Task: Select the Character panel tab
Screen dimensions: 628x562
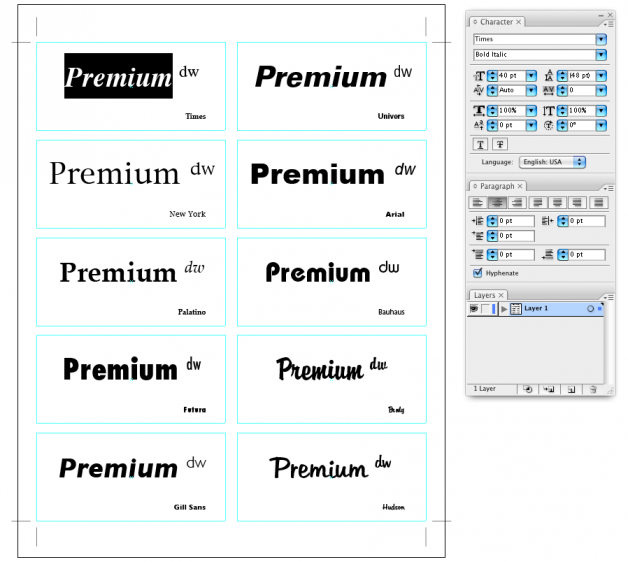Action: point(496,22)
